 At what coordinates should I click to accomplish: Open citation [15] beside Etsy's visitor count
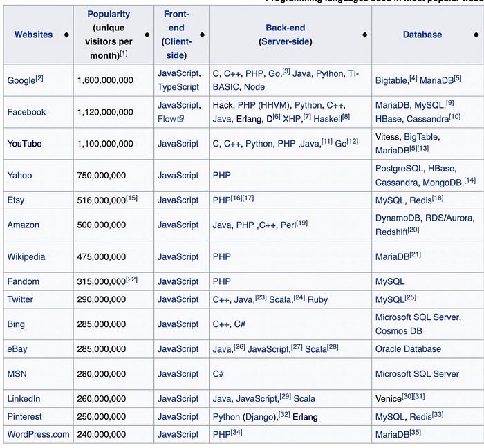coord(132,198)
